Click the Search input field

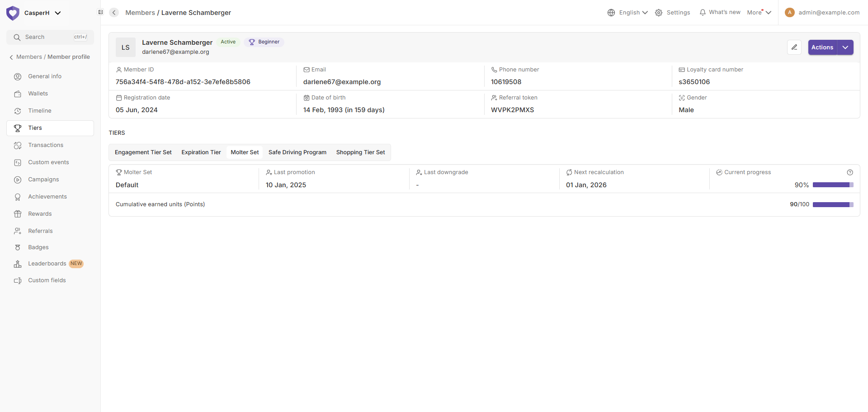pyautogui.click(x=50, y=37)
